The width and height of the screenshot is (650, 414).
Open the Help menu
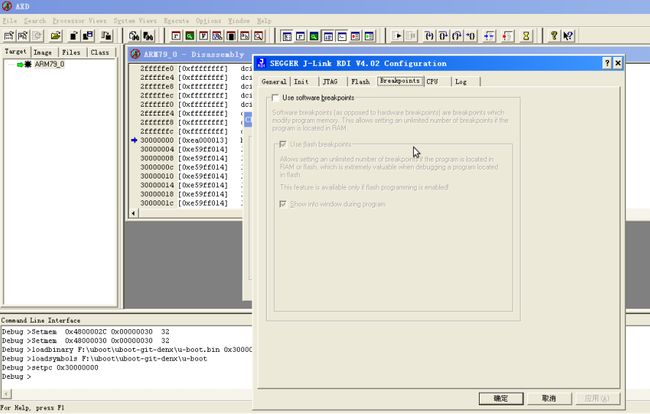[264, 20]
